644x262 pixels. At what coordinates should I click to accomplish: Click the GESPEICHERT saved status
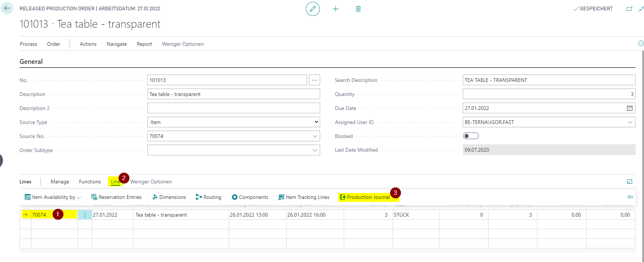pyautogui.click(x=593, y=8)
